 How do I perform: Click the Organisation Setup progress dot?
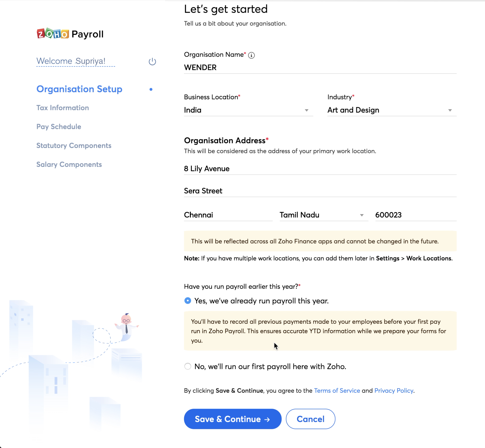click(x=151, y=89)
